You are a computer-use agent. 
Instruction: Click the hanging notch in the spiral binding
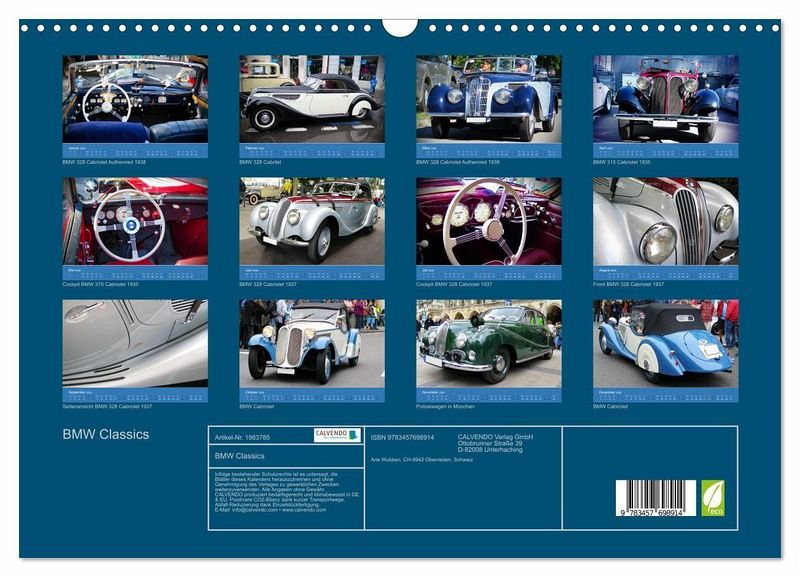pyautogui.click(x=400, y=28)
